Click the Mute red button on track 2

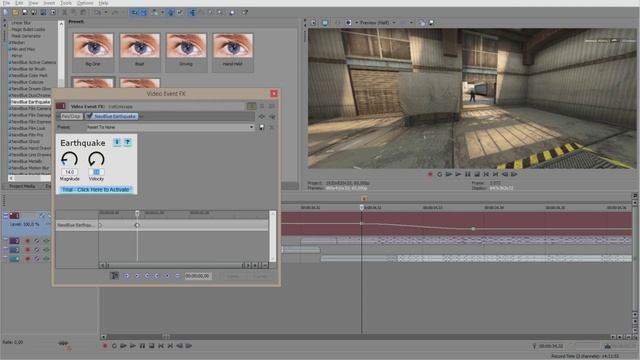28,241
